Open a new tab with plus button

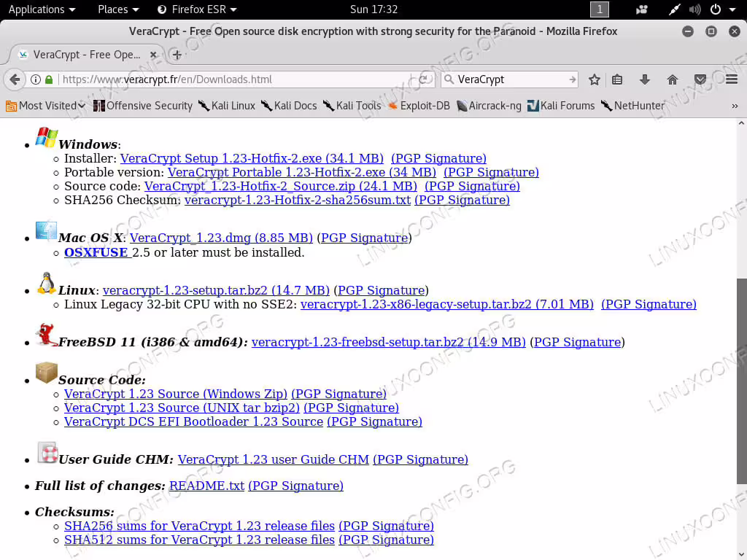point(177,55)
